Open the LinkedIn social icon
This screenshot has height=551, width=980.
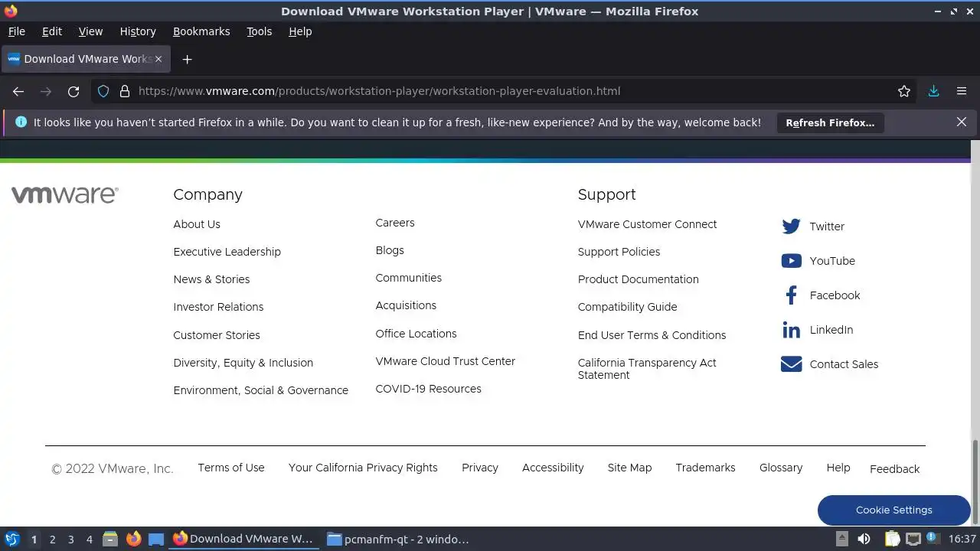pos(791,330)
